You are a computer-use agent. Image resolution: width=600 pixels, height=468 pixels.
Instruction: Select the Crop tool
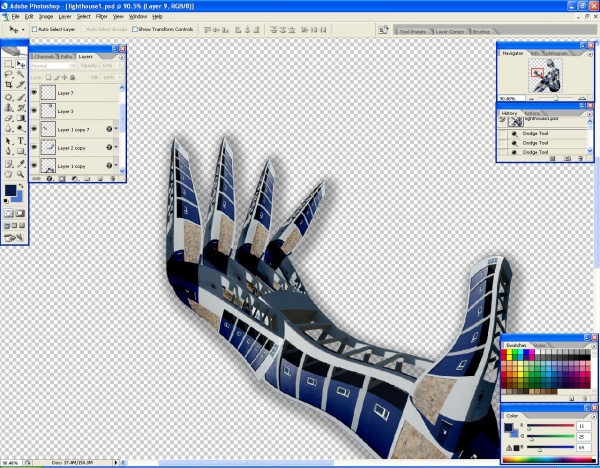8,85
